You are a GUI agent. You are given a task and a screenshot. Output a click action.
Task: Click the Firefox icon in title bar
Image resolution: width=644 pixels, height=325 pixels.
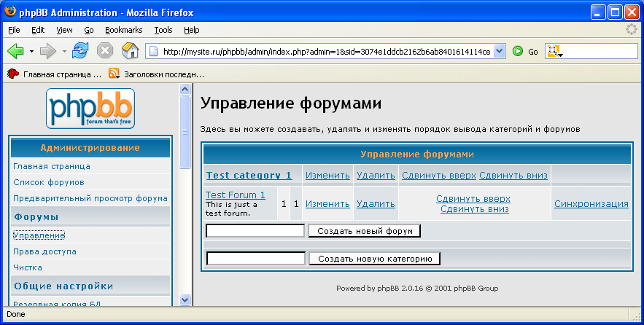10,12
